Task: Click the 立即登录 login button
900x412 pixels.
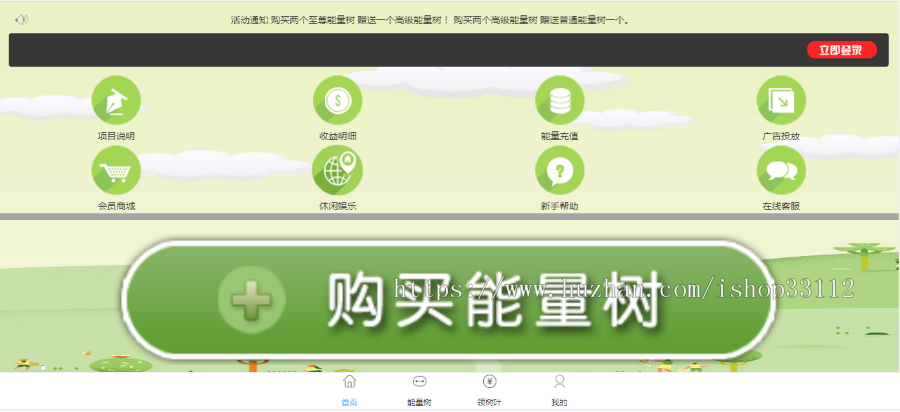Action: [x=841, y=50]
